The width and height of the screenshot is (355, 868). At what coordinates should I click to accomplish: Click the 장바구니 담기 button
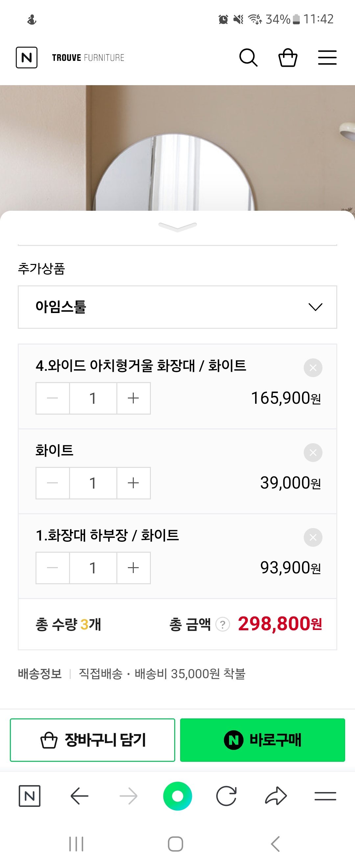point(93,740)
